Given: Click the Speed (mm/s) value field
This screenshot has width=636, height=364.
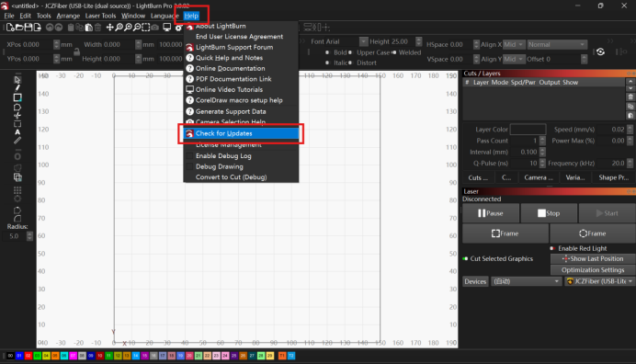Looking at the screenshot, I should tap(612, 130).
